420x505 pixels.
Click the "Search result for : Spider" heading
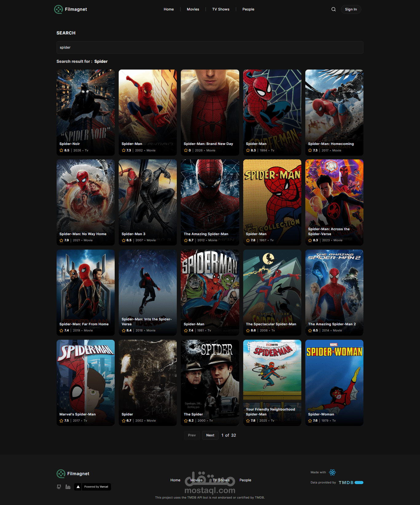tap(82, 62)
